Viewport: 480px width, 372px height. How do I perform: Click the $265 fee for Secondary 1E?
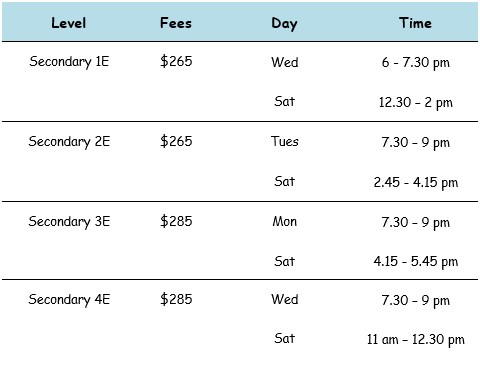pos(176,61)
